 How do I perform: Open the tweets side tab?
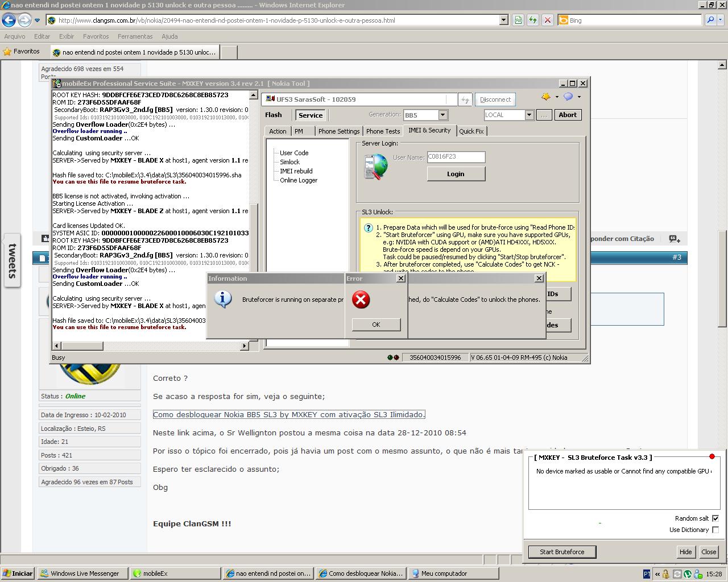click(x=12, y=261)
